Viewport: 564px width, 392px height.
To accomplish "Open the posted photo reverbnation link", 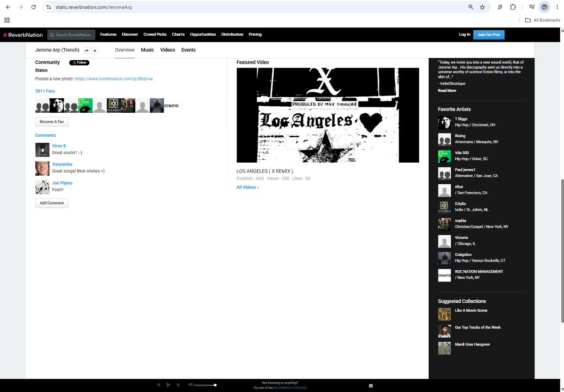I will (x=114, y=78).
